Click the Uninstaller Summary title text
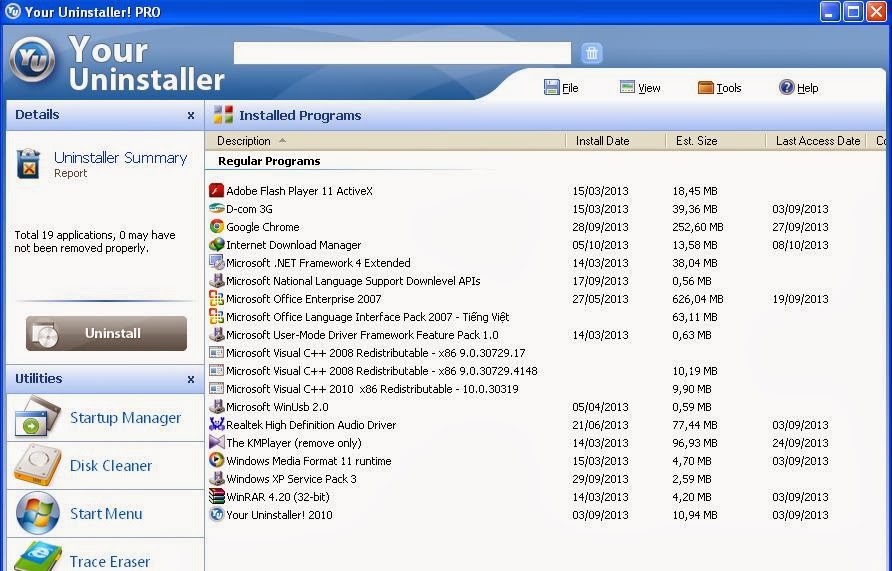Image resolution: width=892 pixels, height=571 pixels. [x=121, y=158]
